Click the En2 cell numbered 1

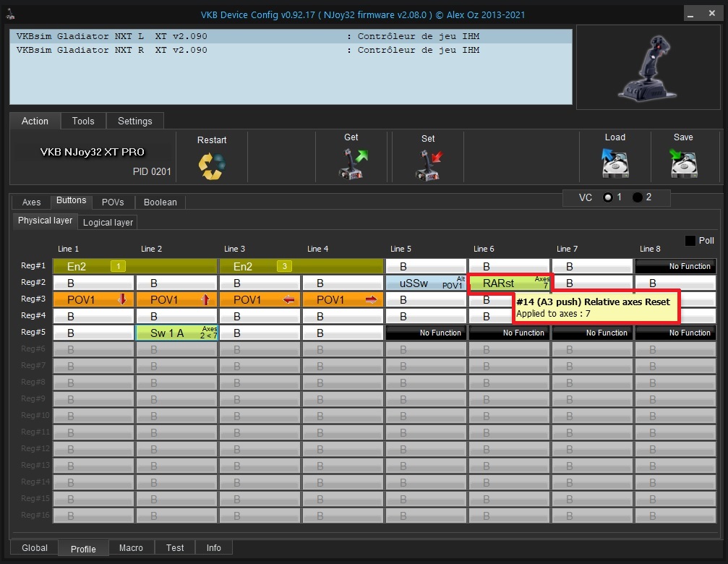(135, 266)
